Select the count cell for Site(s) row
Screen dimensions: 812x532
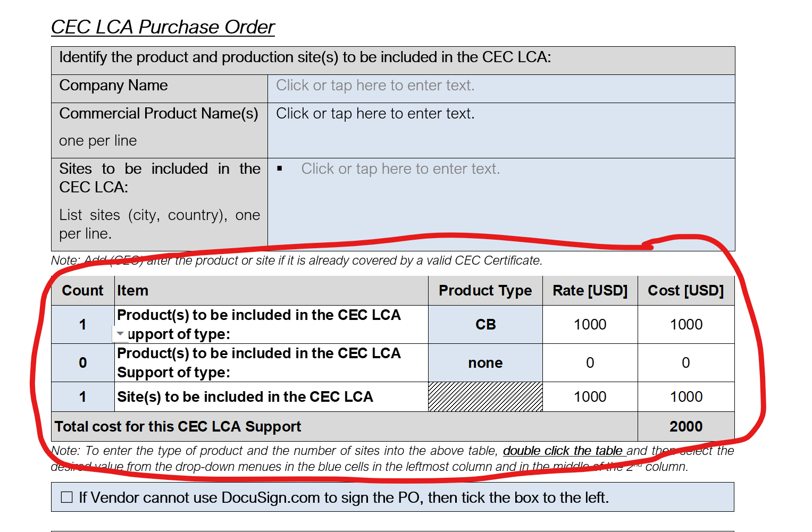pyautogui.click(x=82, y=397)
